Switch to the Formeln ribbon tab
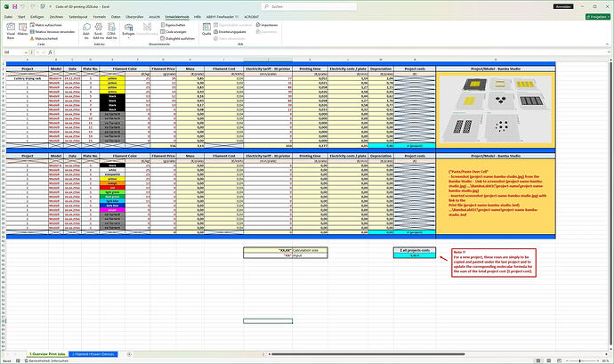The height and width of the screenshot is (364, 614). (x=99, y=17)
